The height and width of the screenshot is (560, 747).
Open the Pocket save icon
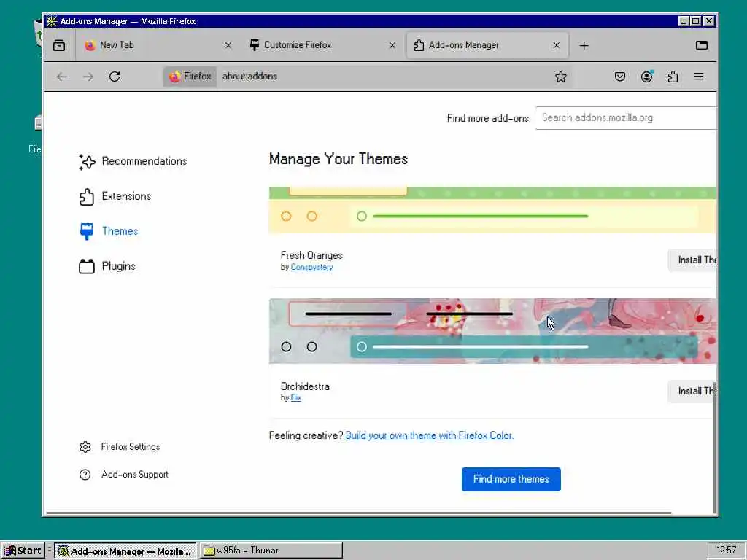coord(620,77)
